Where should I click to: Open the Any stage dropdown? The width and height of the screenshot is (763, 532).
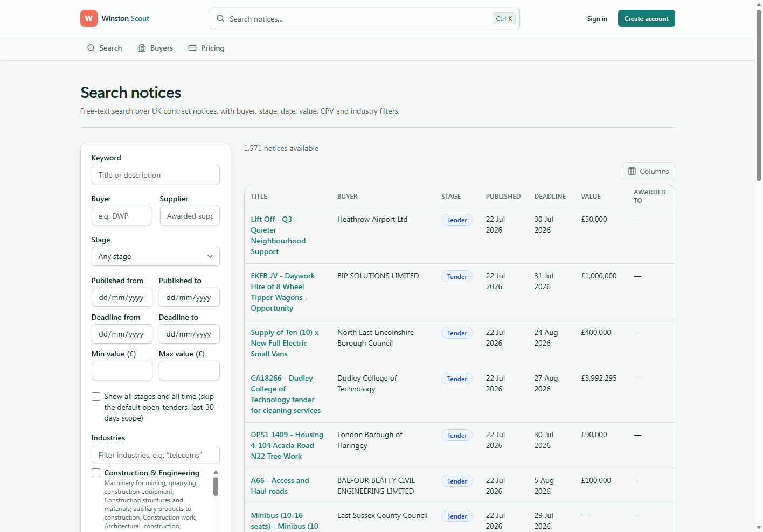pos(155,256)
